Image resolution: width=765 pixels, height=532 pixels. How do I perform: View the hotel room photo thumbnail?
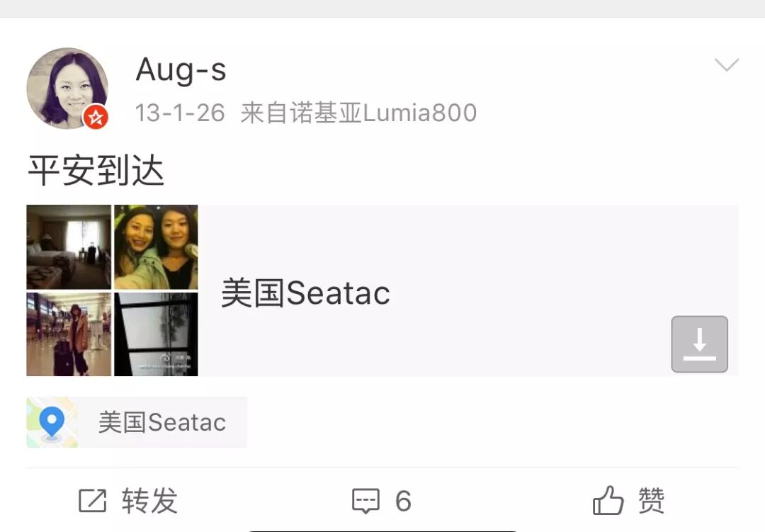click(69, 247)
